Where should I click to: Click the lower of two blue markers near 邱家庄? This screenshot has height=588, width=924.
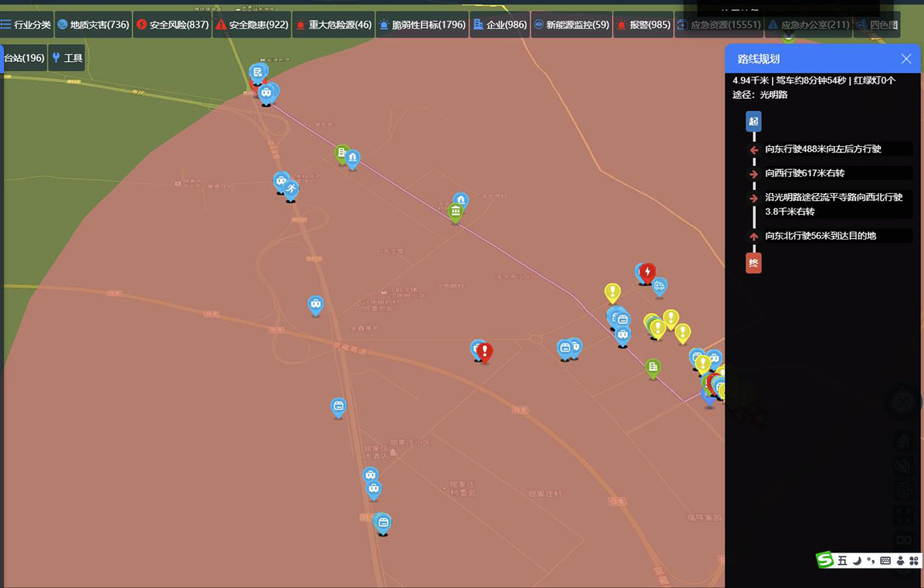pyautogui.click(x=374, y=489)
